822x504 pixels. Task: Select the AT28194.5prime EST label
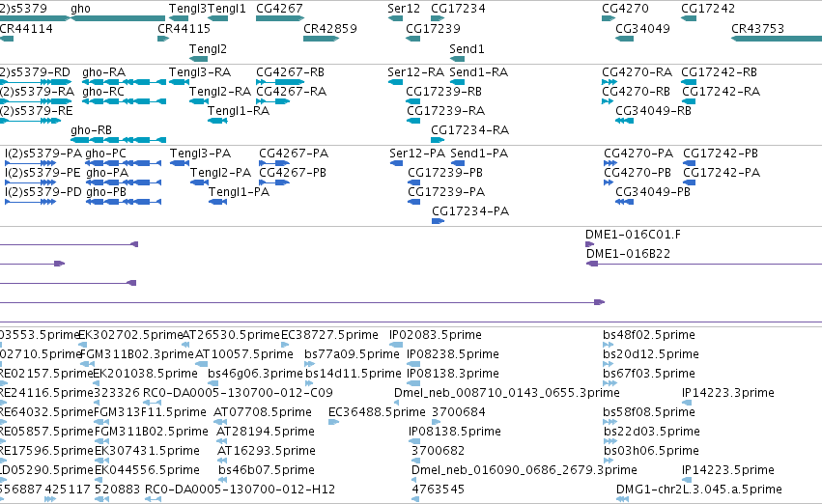pyautogui.click(x=266, y=432)
